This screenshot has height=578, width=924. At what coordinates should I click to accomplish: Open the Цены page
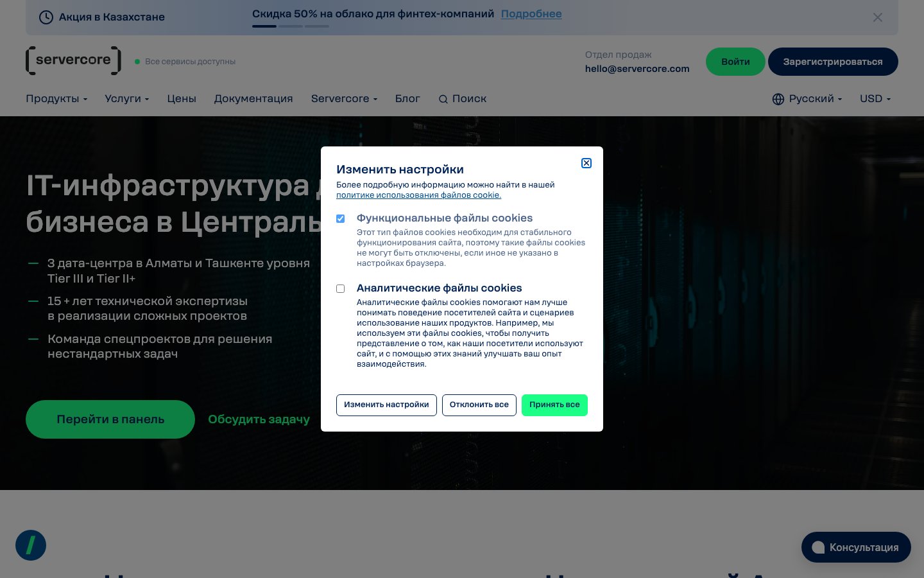pos(182,99)
